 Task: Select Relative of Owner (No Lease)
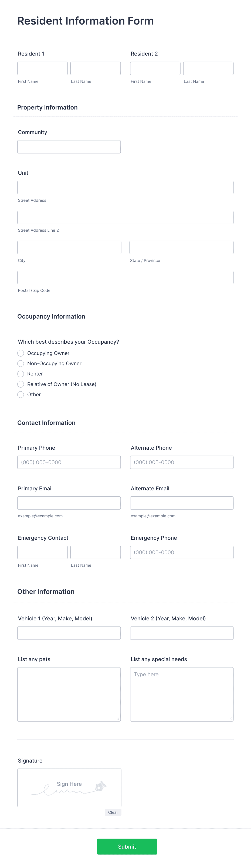(21, 384)
